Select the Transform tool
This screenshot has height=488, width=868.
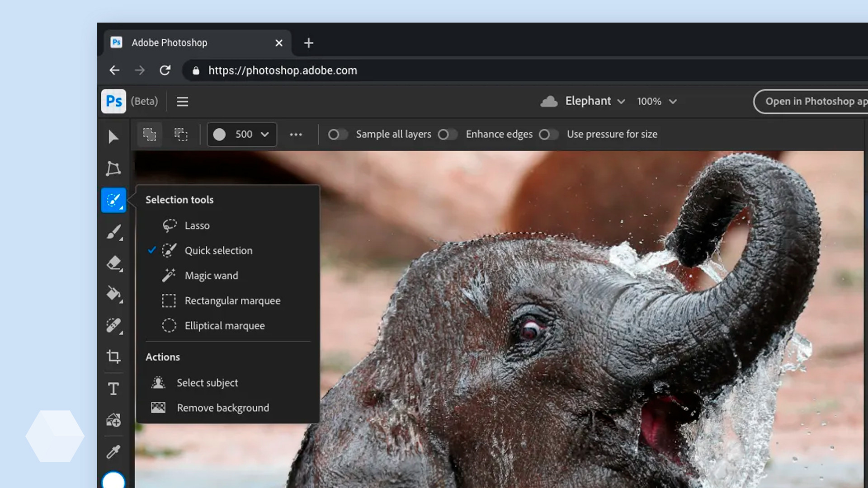tap(113, 169)
